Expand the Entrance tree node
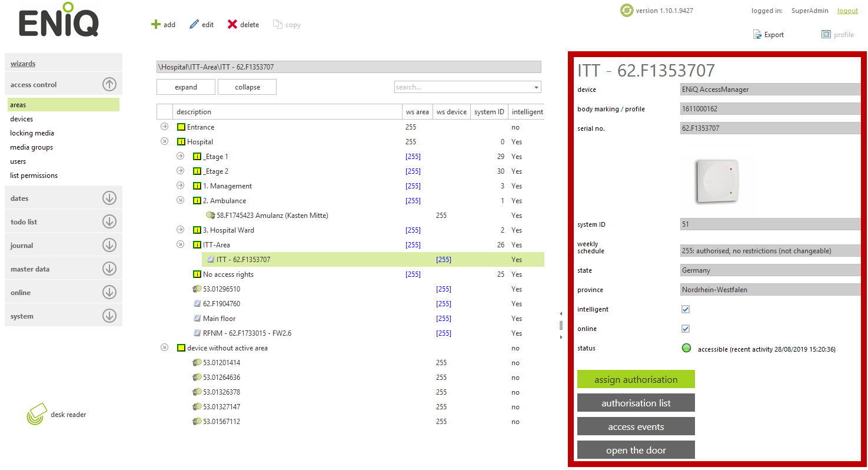This screenshot has height=470, width=868. (165, 127)
